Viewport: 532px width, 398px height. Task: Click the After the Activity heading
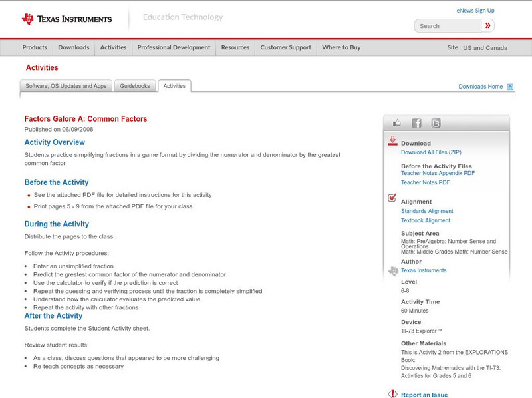(x=53, y=316)
